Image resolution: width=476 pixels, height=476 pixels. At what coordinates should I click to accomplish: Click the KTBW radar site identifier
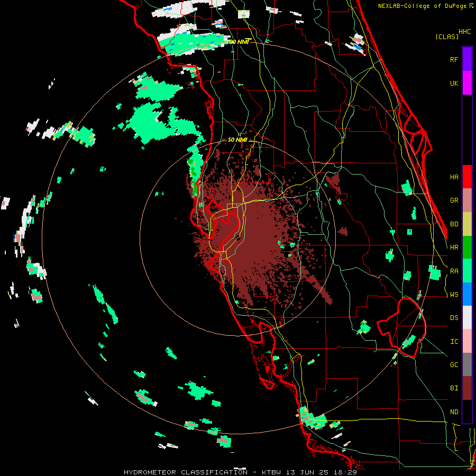271,472
